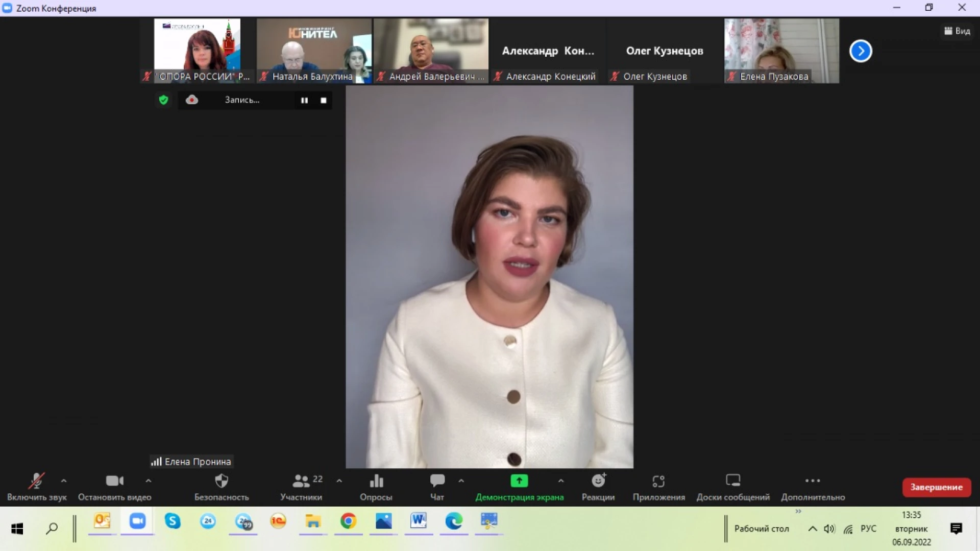
Task: Click Рабочий стол toolbar label
Action: 762,529
